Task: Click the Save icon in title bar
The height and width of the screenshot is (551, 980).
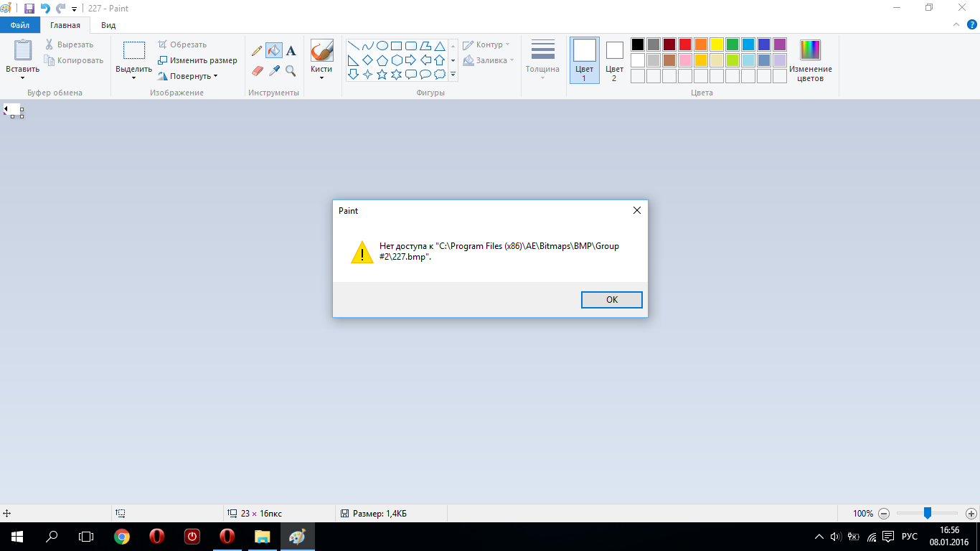Action: pyautogui.click(x=29, y=9)
